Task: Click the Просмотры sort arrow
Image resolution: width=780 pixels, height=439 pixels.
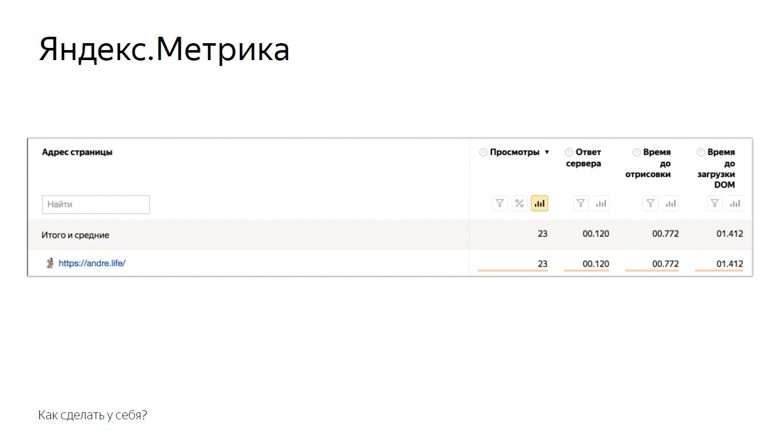Action: (547, 153)
